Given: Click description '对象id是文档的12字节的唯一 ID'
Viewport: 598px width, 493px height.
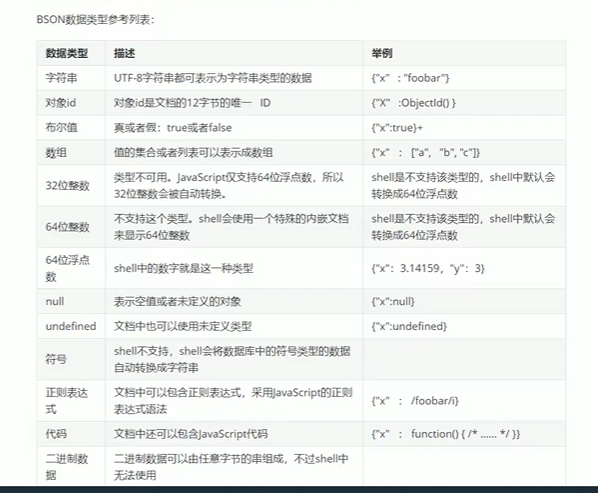Looking at the screenshot, I should point(192,103).
